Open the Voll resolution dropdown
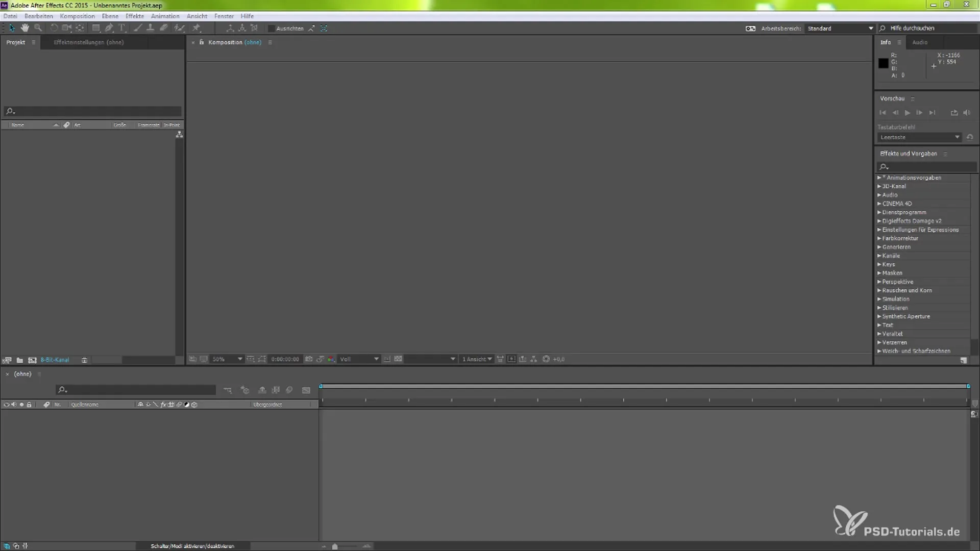Screen dimensions: 980x551 tap(359, 359)
